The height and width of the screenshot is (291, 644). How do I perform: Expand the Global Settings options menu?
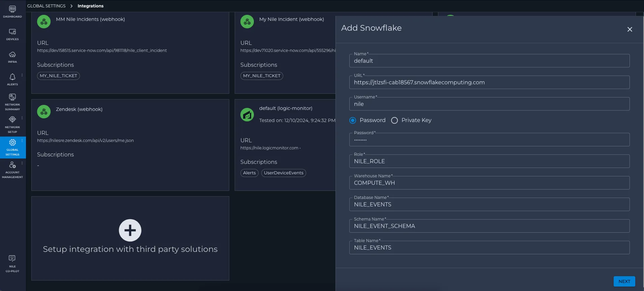pos(22,141)
